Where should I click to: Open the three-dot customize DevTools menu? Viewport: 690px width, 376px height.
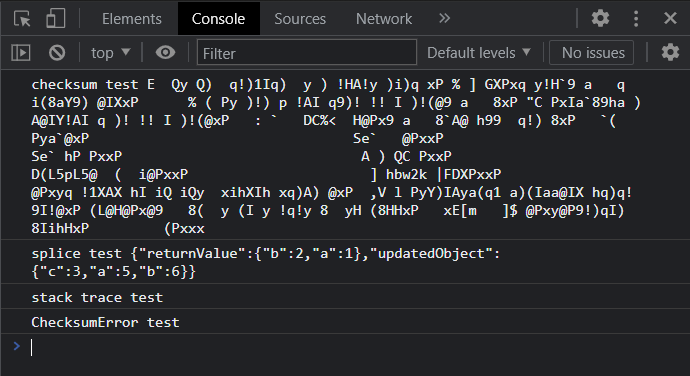(x=636, y=18)
